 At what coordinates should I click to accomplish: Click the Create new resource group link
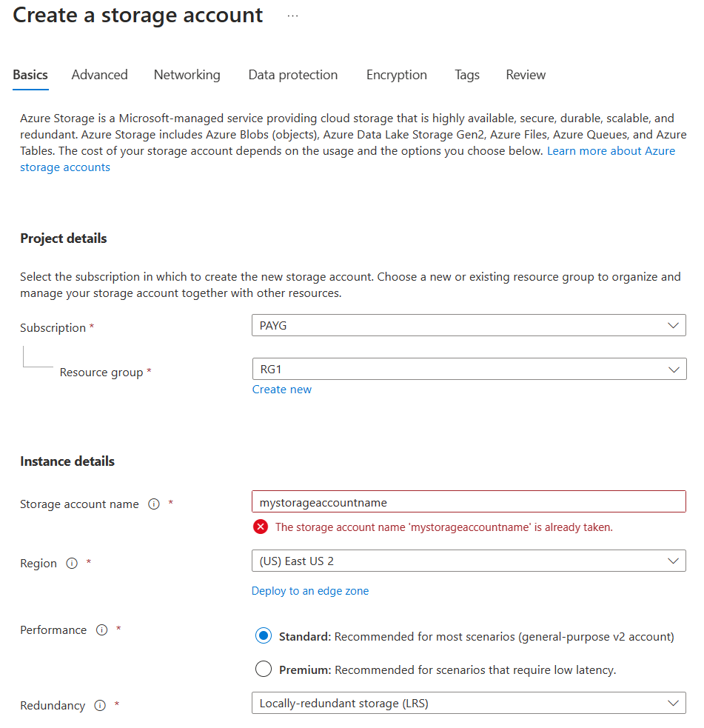tap(281, 390)
